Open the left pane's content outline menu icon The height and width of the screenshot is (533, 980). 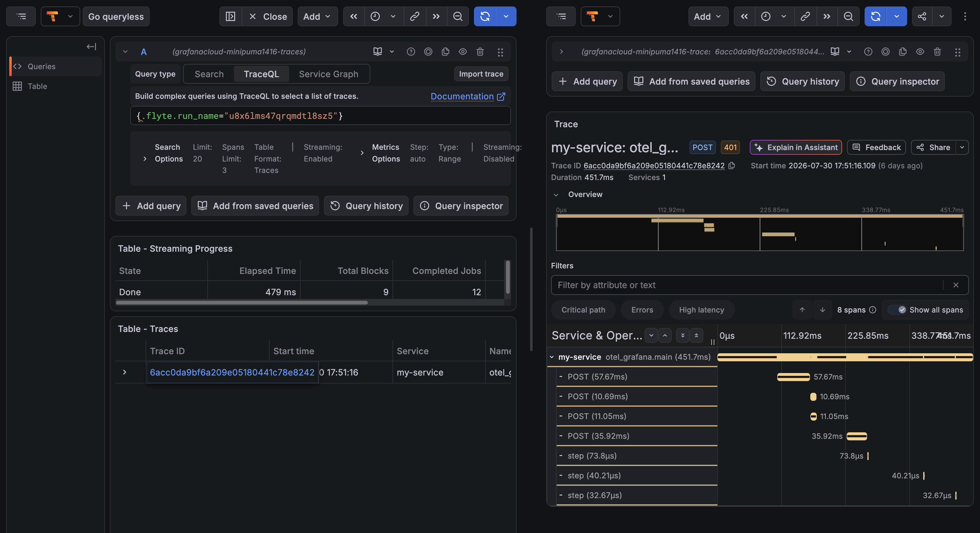(21, 16)
